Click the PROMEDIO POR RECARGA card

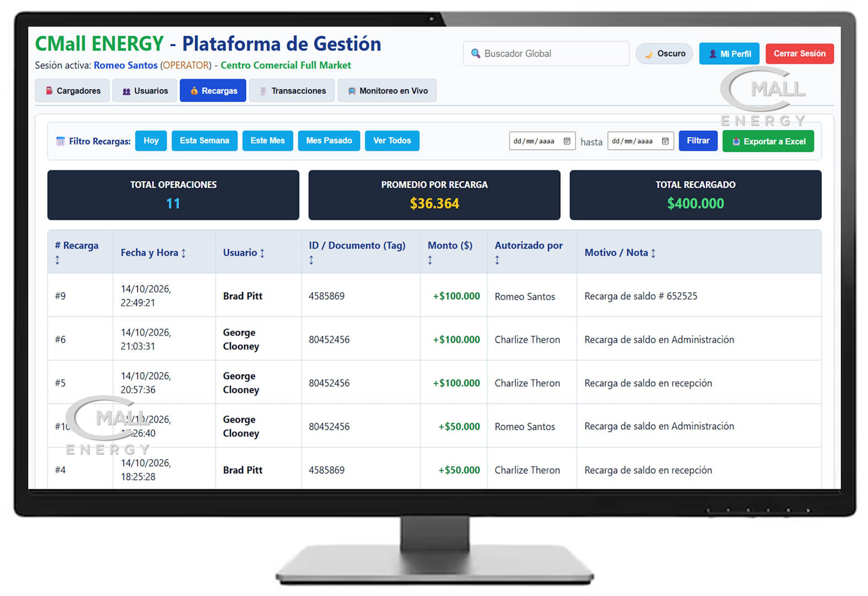click(x=435, y=195)
